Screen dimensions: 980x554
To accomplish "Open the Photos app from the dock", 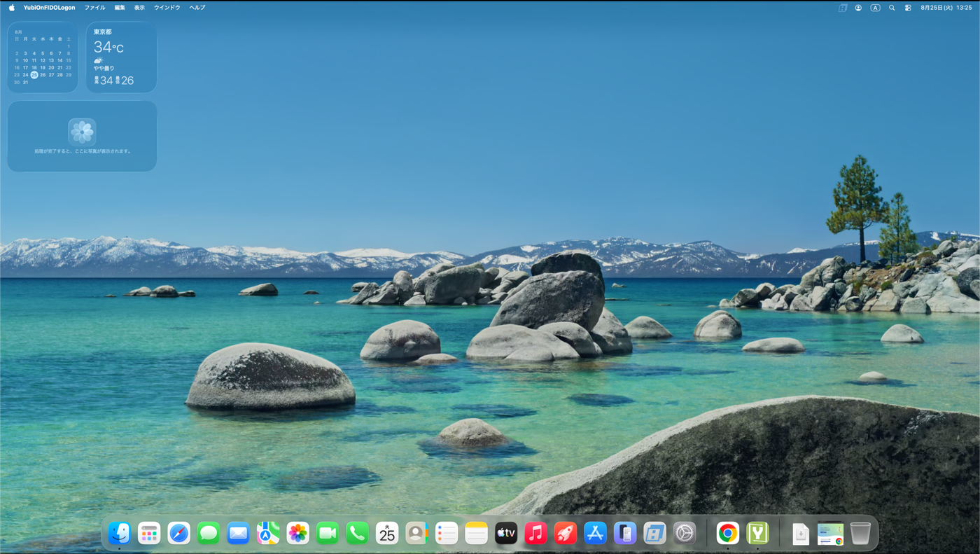I will coord(297,534).
